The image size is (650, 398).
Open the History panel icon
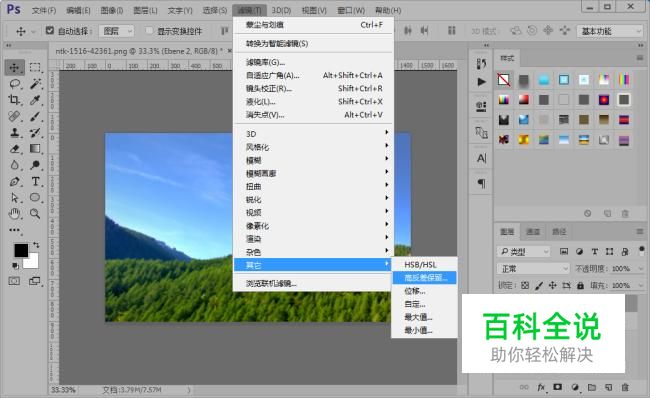coord(481,64)
